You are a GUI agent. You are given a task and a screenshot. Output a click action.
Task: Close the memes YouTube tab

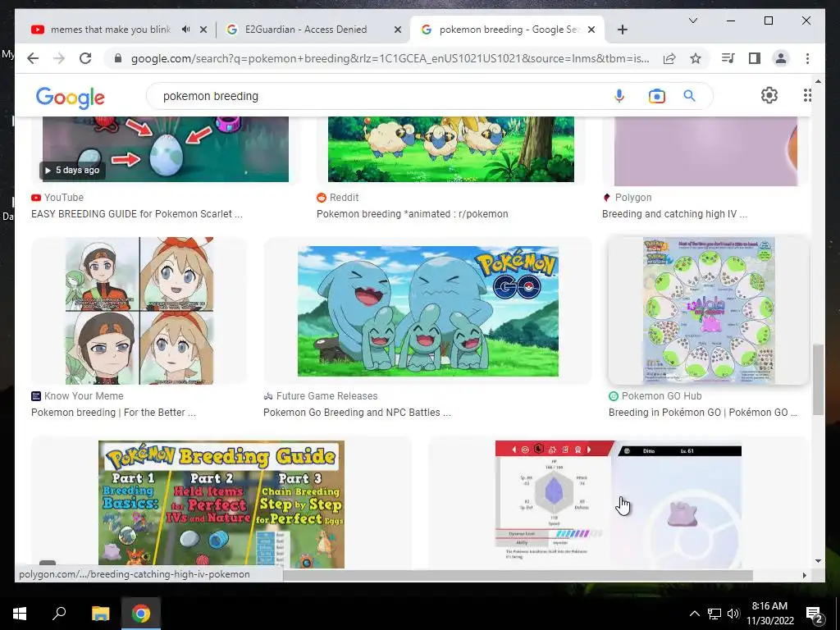coord(203,30)
